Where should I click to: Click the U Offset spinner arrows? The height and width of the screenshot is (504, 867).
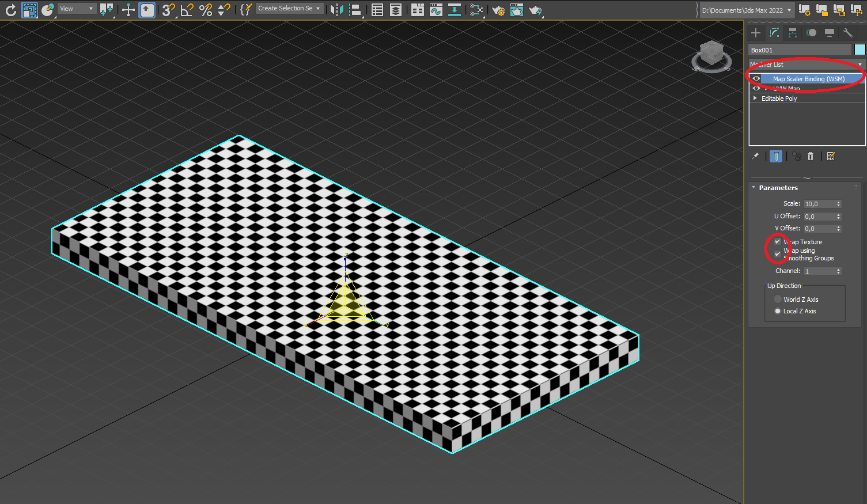click(x=838, y=217)
